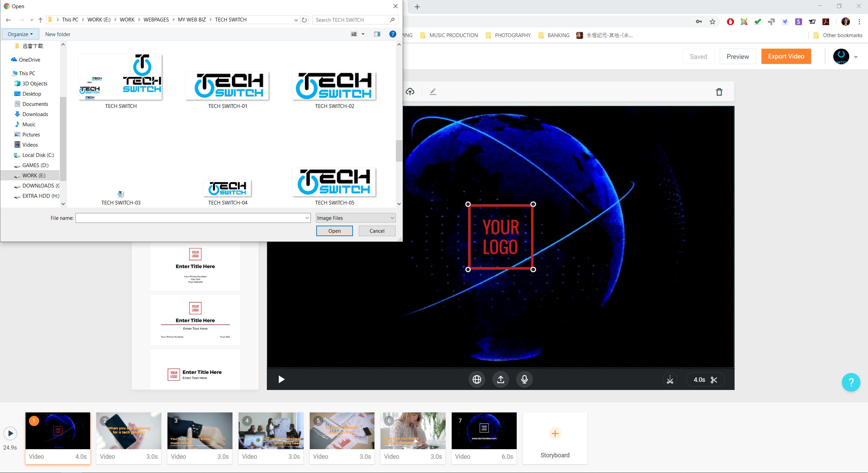Click the round cyan help bubble
This screenshot has width=868, height=473.
point(851,382)
